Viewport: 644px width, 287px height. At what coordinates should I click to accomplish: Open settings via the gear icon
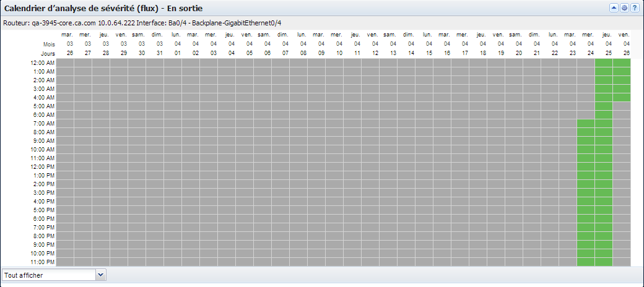point(624,8)
